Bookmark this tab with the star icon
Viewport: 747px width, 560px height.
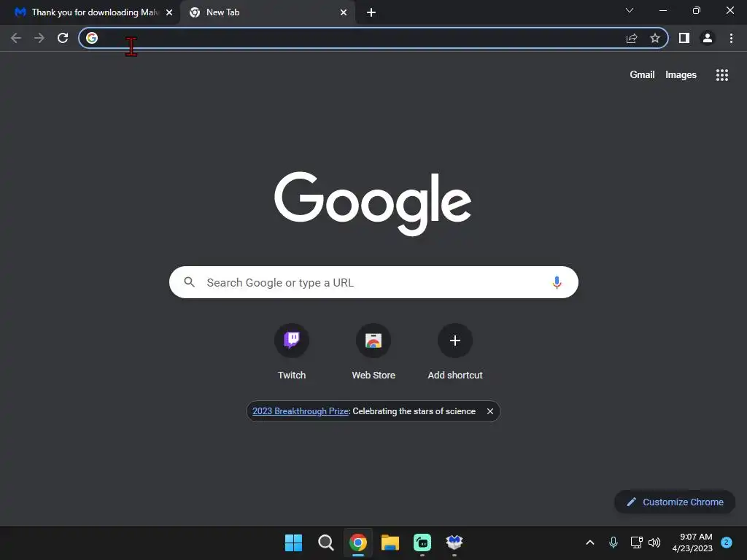(x=655, y=38)
